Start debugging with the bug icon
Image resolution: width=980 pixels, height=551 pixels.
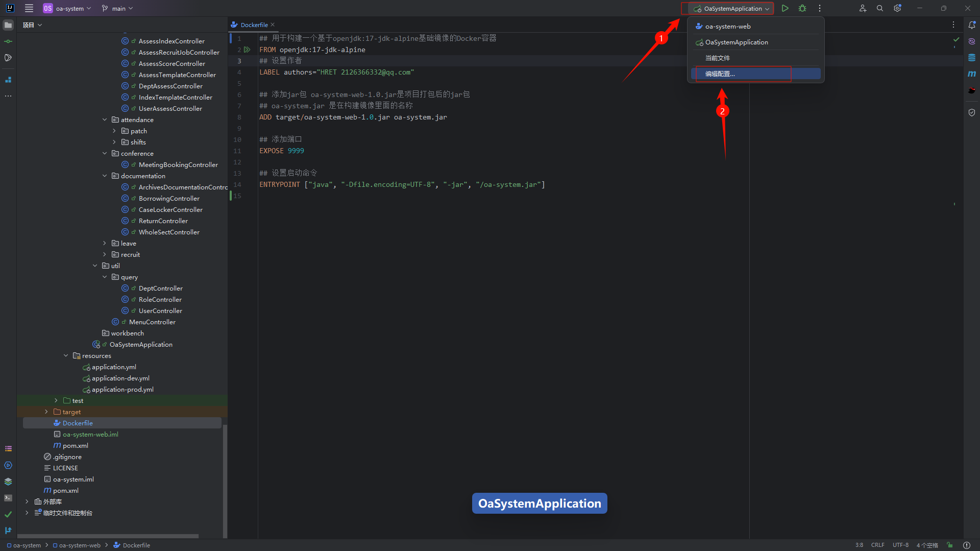tap(802, 8)
